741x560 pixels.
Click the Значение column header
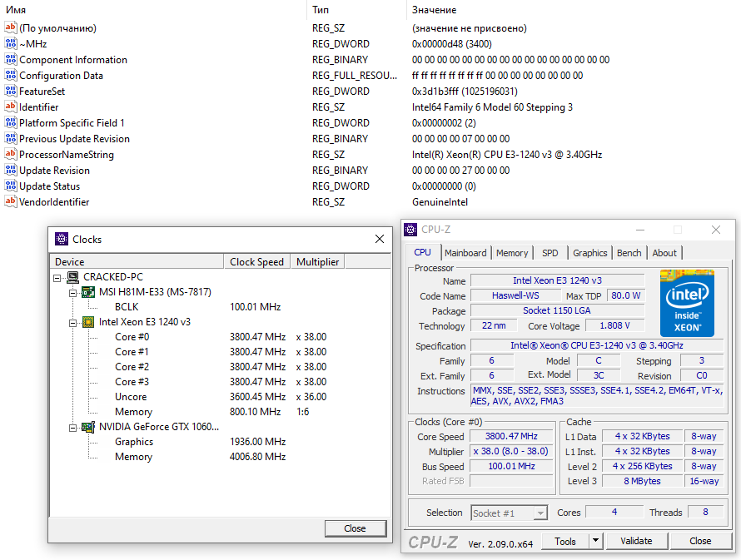point(574,9)
